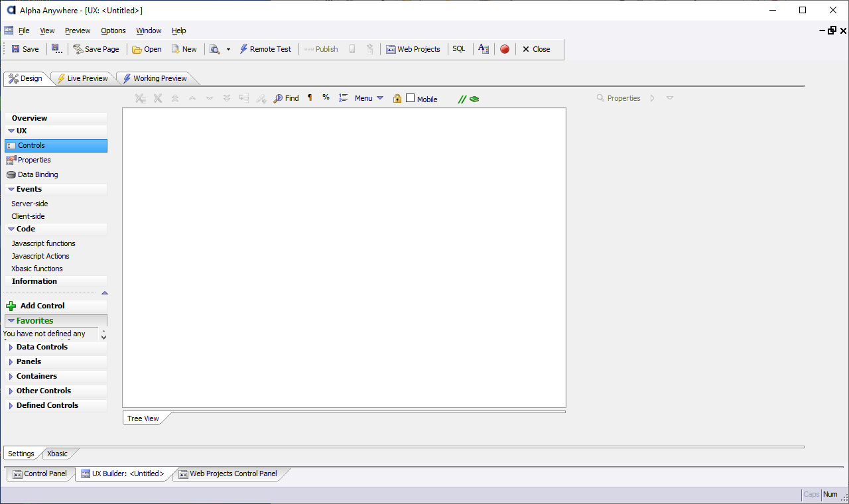This screenshot has width=849, height=504.
Task: Select Overview in the left panel
Action: coord(56,118)
